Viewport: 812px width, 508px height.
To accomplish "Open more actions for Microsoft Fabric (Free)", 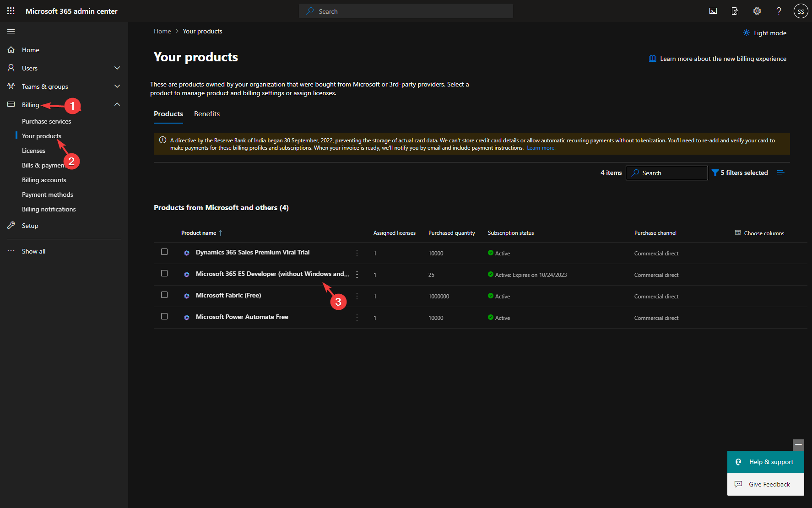I will point(357,296).
